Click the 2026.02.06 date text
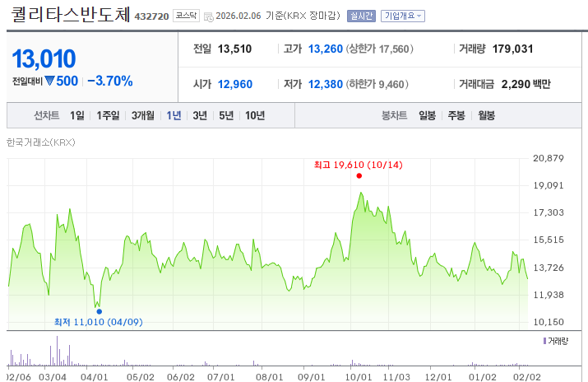588x382 pixels. coord(238,16)
